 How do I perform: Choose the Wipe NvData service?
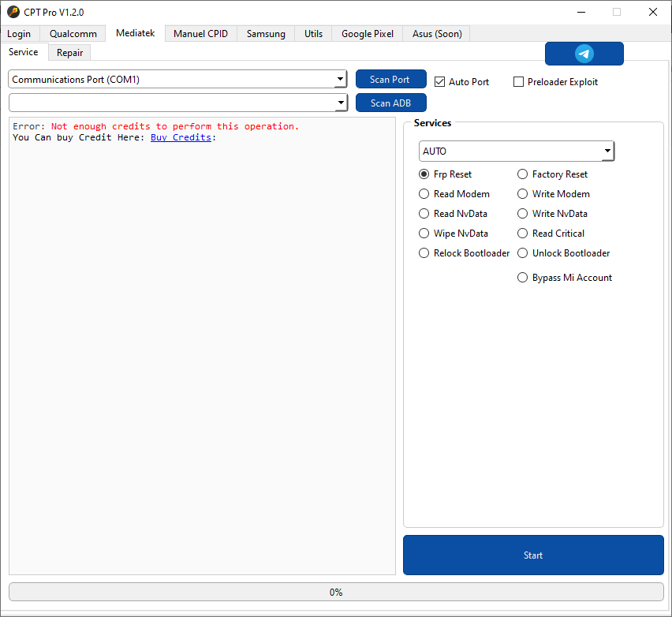tap(424, 233)
